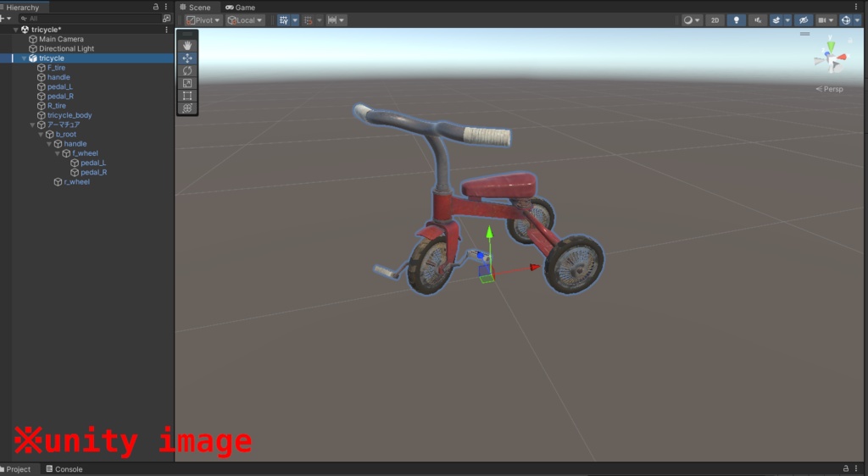The image size is (868, 476).
Task: Click the Main Camera cube icon
Action: (x=33, y=39)
